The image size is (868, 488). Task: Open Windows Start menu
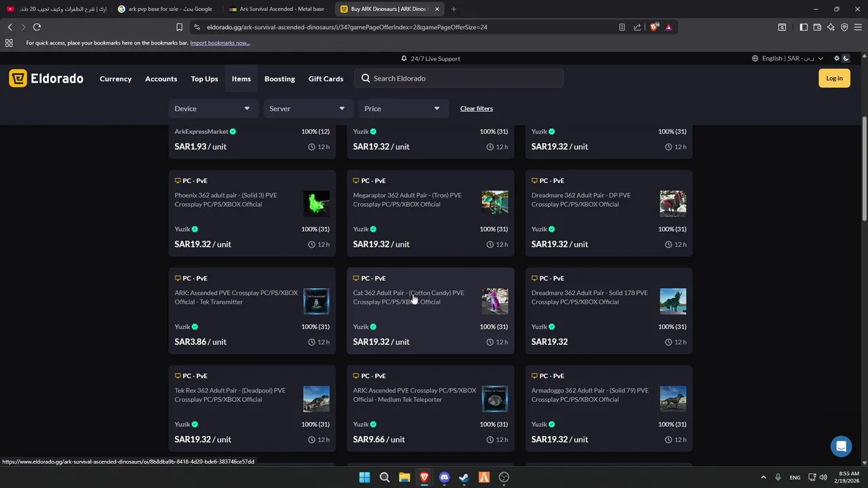click(x=364, y=477)
